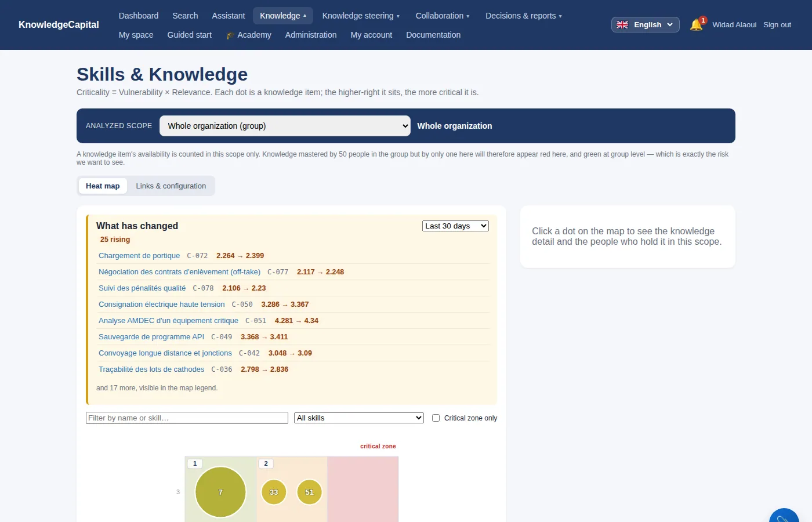
Task: Click the bubble labeled 7 on heat map
Action: [220, 492]
